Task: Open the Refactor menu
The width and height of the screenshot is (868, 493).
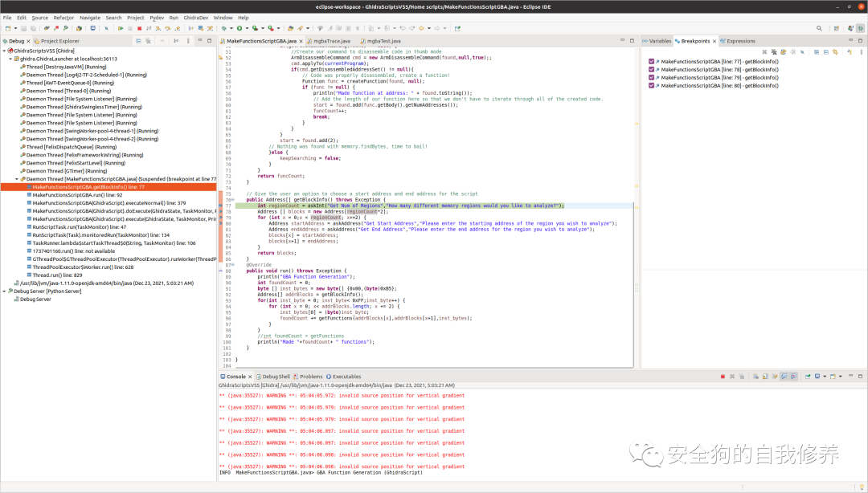Action: 63,18
